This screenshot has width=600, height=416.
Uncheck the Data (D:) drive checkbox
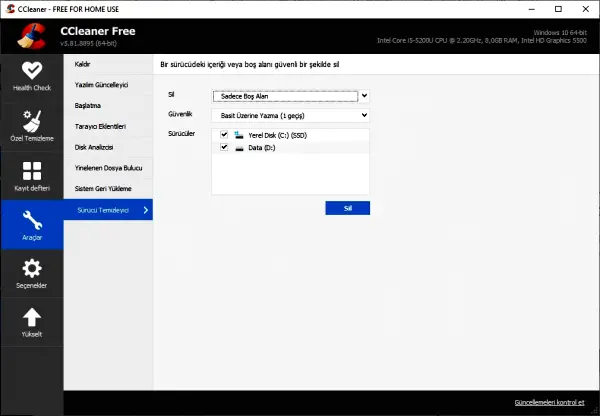coord(224,147)
